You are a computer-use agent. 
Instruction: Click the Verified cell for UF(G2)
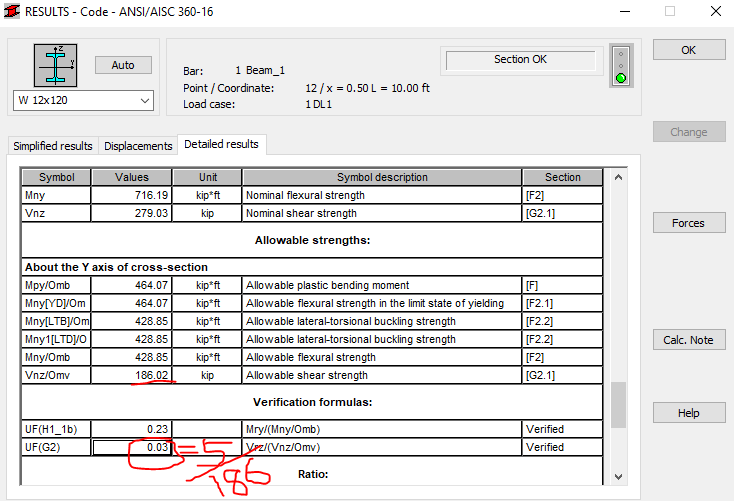[x=563, y=447]
